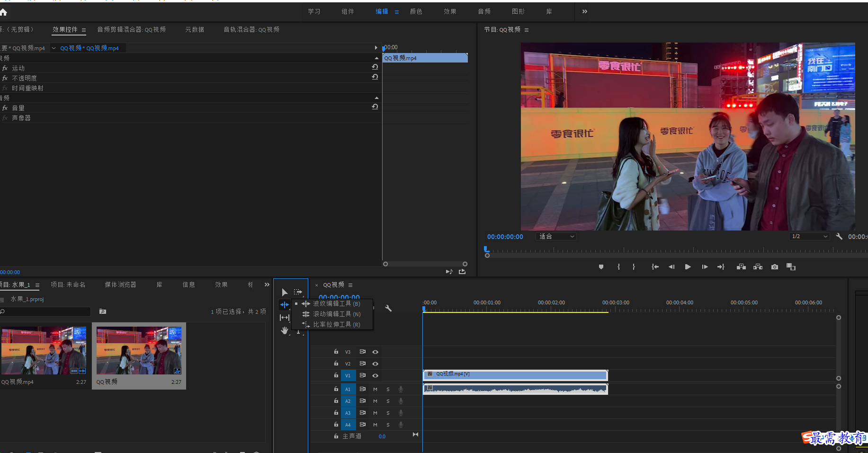The width and height of the screenshot is (868, 453).
Task: Mark In point in Program monitor
Action: tap(619, 267)
